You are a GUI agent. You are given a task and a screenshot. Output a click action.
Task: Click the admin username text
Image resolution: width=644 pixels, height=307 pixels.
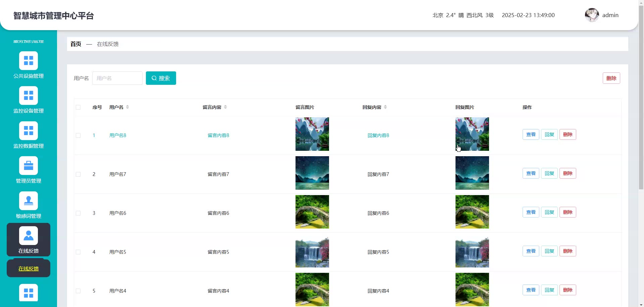610,15
